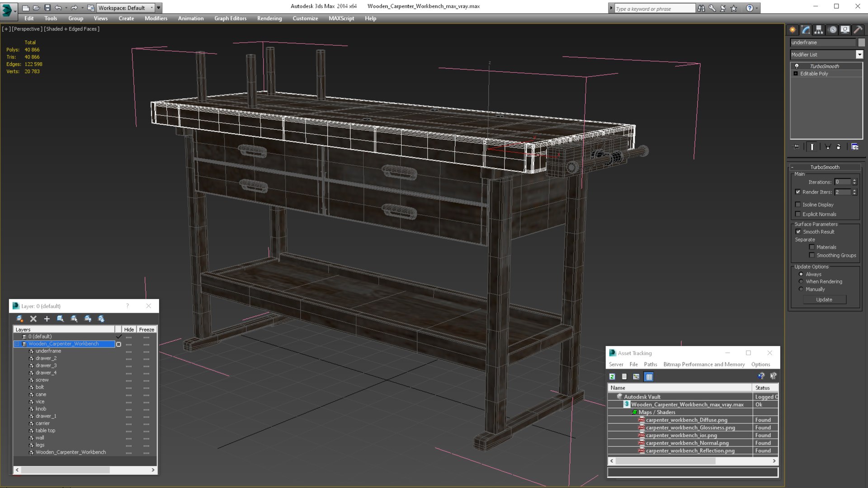Collapse the Wooden_Carpenter_Workbench layer tree
Viewport: 868px width, 488px height.
pyautogui.click(x=17, y=344)
